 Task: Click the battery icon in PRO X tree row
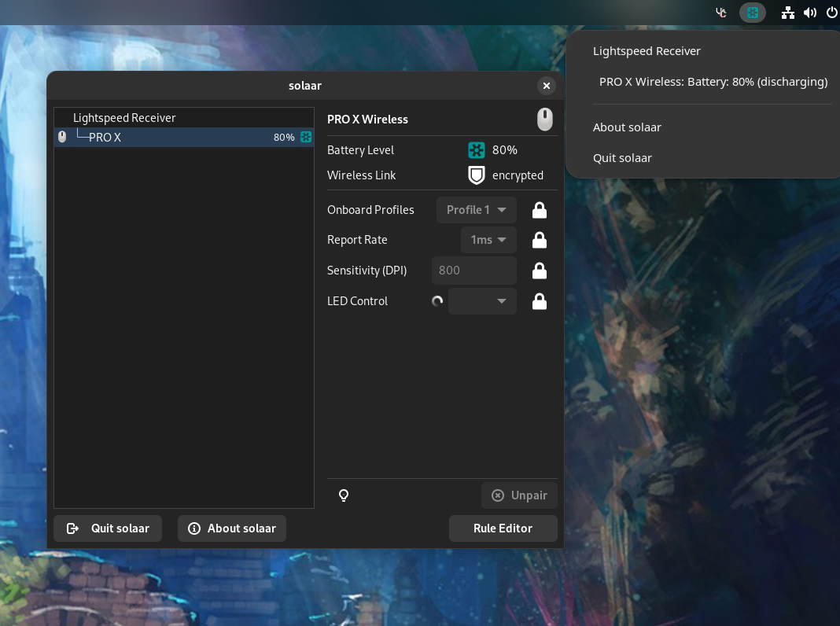(x=306, y=137)
